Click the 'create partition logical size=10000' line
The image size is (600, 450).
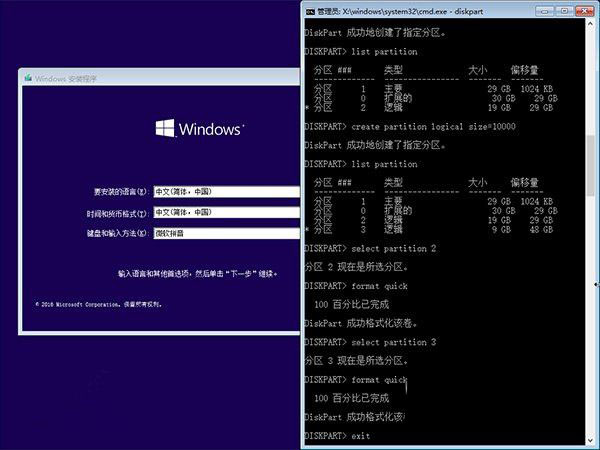pyautogui.click(x=410, y=127)
